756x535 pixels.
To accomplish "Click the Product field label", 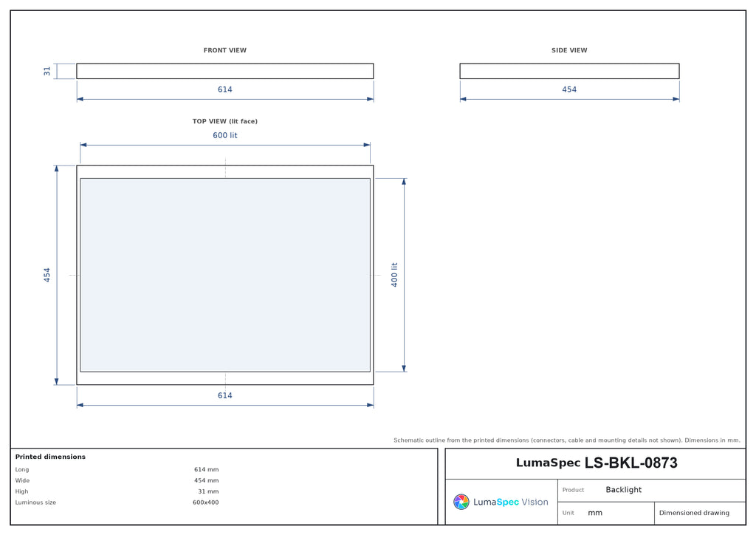I will pos(573,490).
